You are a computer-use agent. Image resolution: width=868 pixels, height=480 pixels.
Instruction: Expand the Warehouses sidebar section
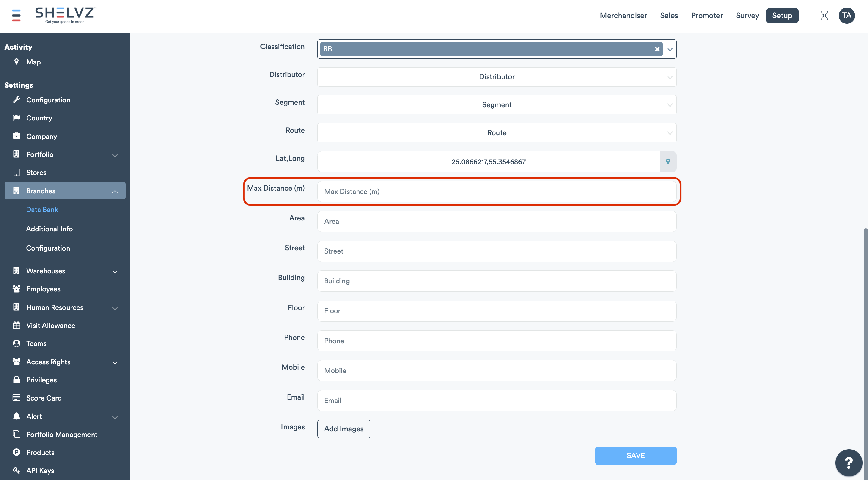pyautogui.click(x=115, y=271)
